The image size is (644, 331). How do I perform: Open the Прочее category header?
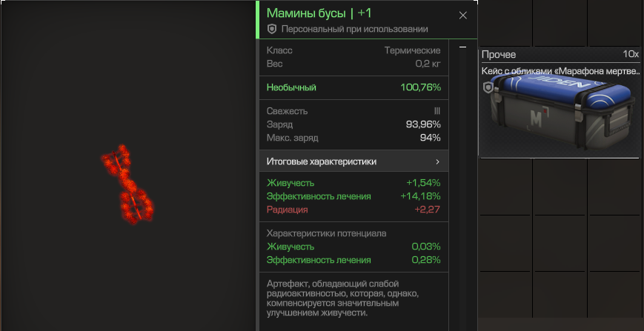499,55
